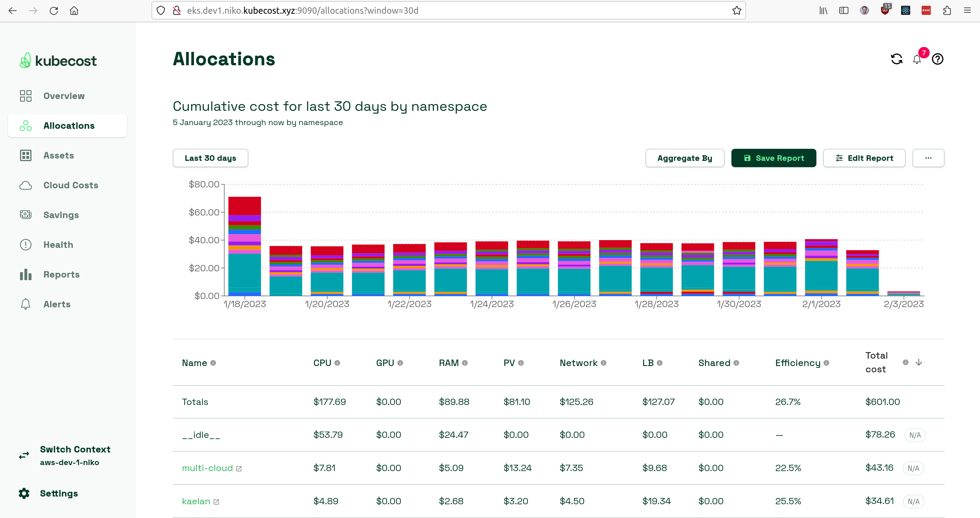Click the external link icon beside kaelan
The width and height of the screenshot is (980, 518).
pyautogui.click(x=216, y=502)
